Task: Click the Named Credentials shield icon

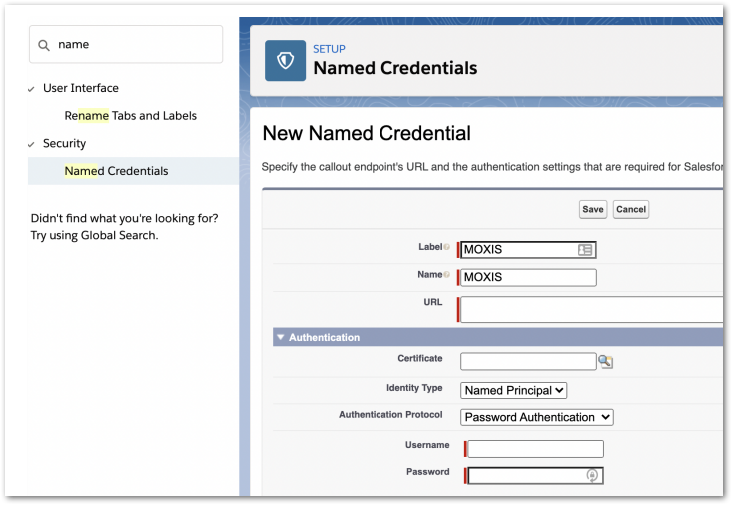Action: point(285,60)
